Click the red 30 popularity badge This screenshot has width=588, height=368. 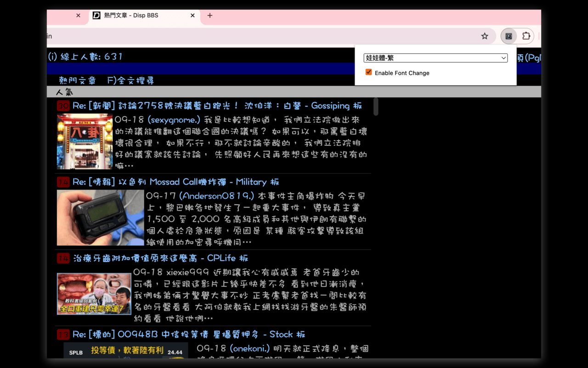63,105
